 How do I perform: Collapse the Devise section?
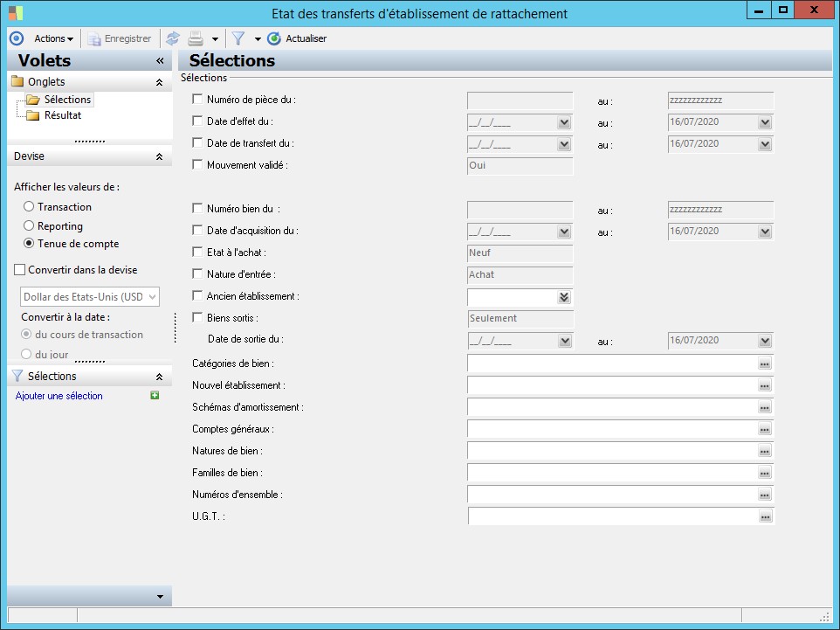(x=159, y=157)
